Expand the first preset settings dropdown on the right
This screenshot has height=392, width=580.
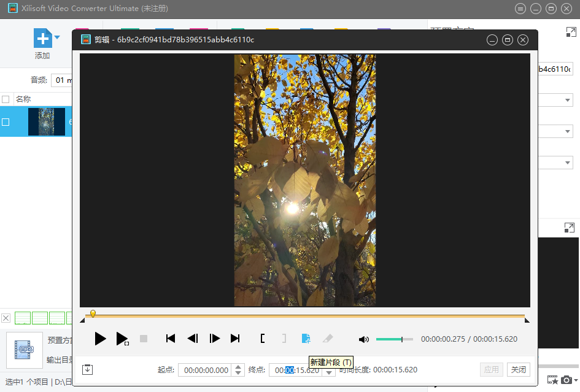[567, 100]
